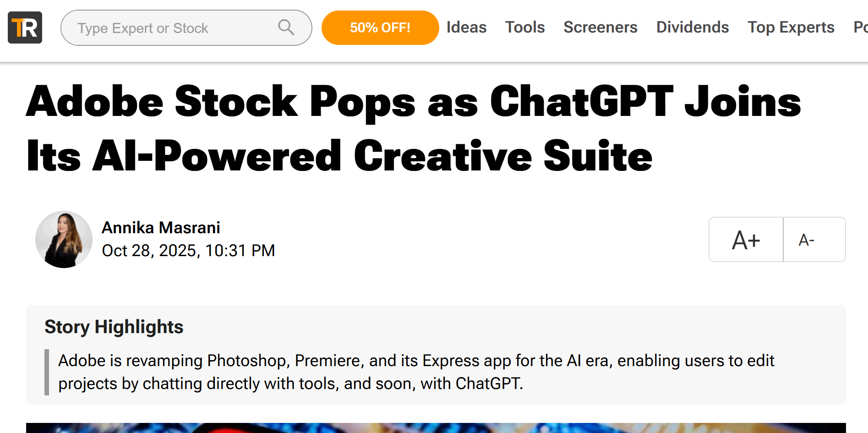Image resolution: width=868 pixels, height=433 pixels.
Task: Increase font size with A+ button
Action: pyautogui.click(x=746, y=240)
